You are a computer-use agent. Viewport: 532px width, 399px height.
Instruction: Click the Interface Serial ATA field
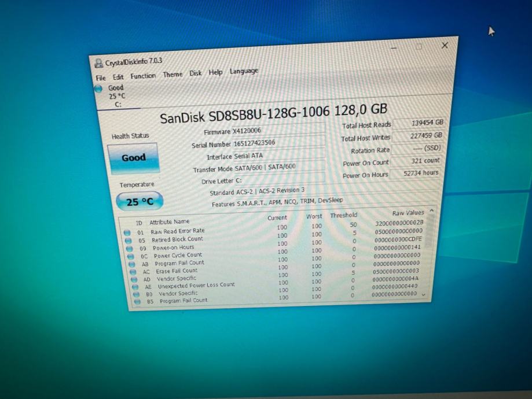pos(278,154)
